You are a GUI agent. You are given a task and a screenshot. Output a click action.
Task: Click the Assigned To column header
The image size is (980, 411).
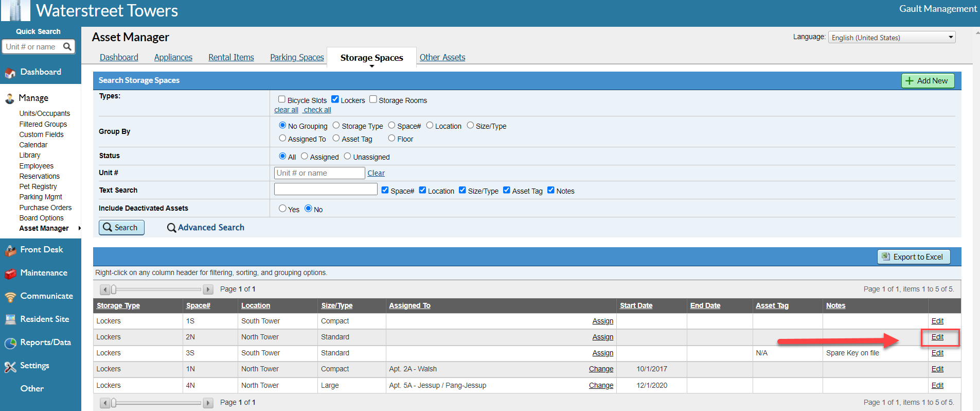(x=409, y=305)
